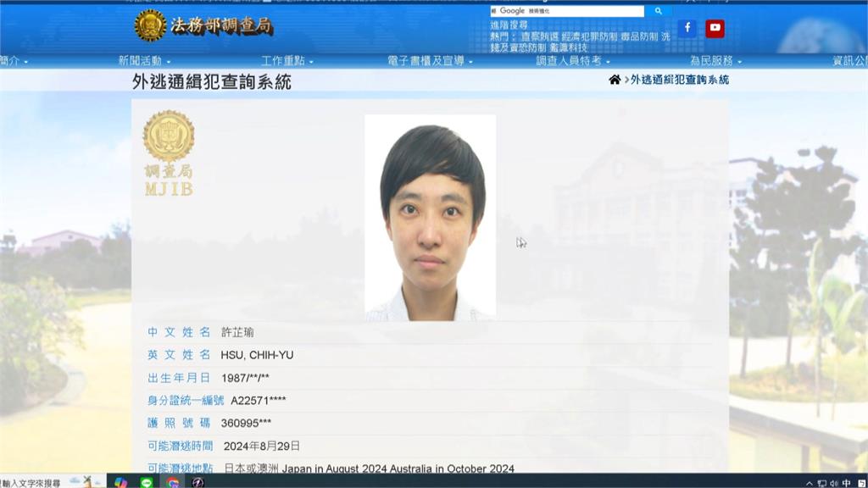868x488 pixels.
Task: Click the fugitive's portrait photo
Action: [430, 218]
